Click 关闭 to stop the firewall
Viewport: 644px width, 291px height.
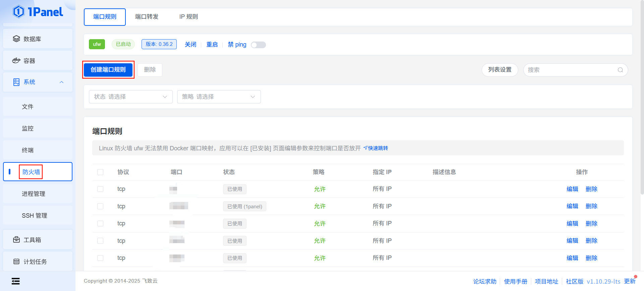[x=191, y=45]
